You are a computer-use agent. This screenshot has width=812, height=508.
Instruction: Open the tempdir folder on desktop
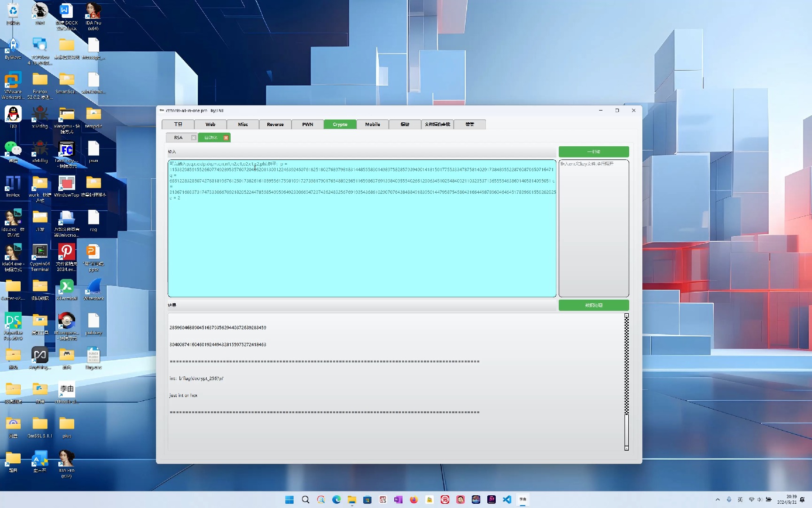tap(94, 117)
